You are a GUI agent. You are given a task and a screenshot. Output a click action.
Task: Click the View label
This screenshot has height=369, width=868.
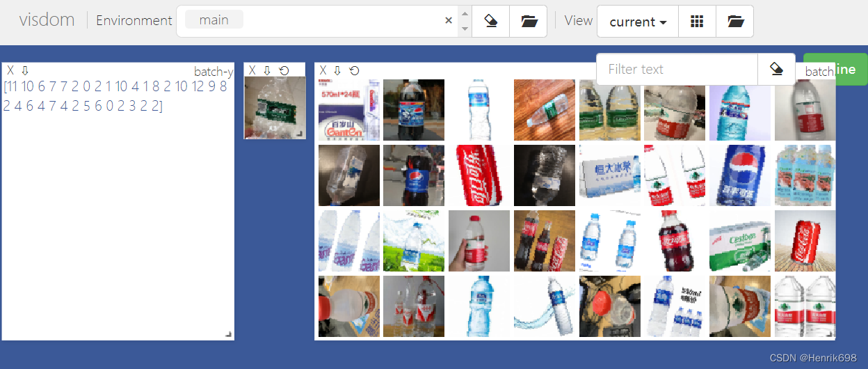[579, 20]
